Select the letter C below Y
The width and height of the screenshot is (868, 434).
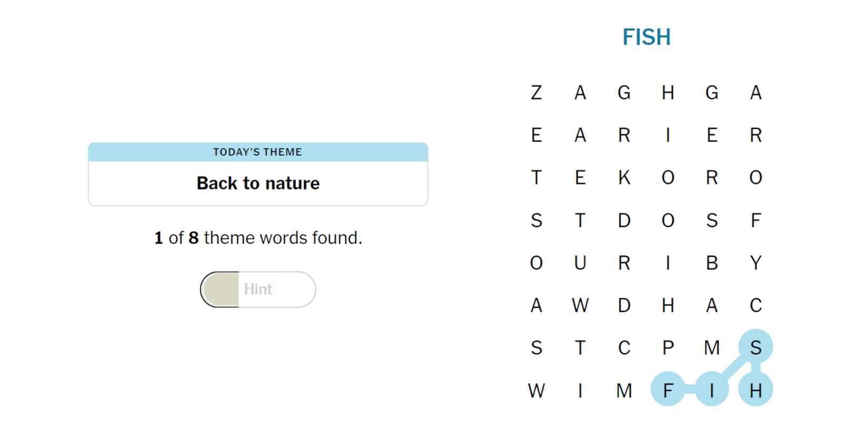(755, 305)
